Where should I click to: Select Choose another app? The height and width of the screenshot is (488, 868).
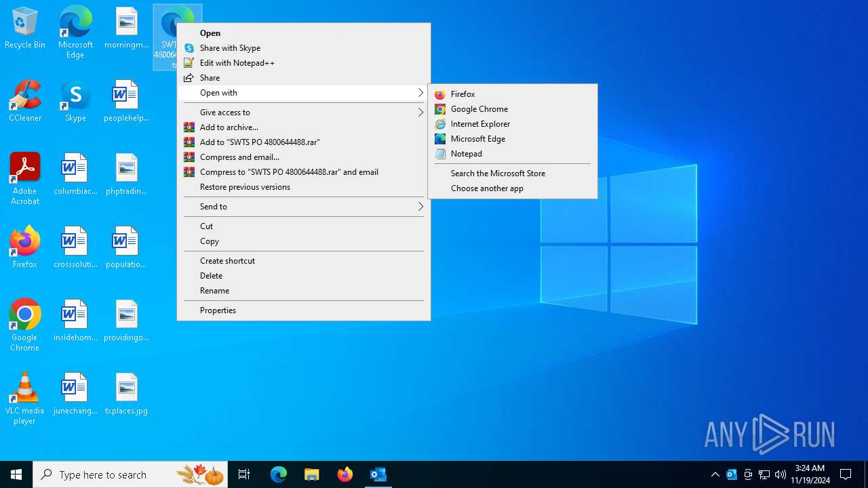coord(513,188)
